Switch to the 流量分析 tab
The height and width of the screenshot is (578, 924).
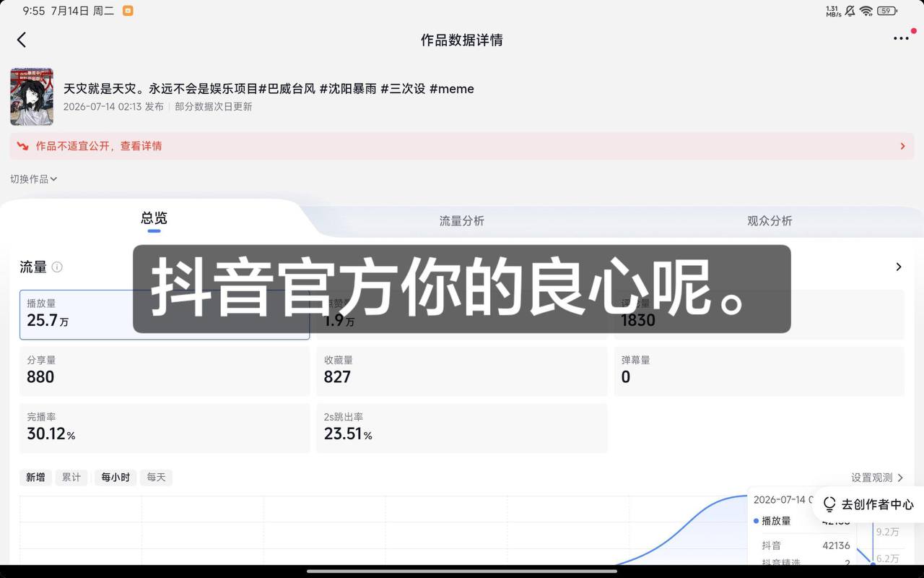click(462, 221)
